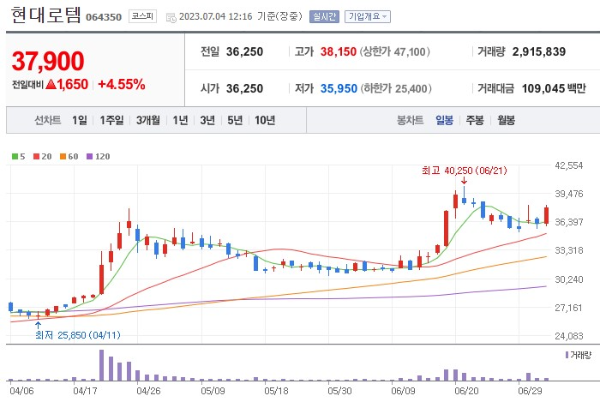Image resolution: width=600 pixels, height=407 pixels.
Task: Click the 선차트 label
Action: tap(48, 120)
